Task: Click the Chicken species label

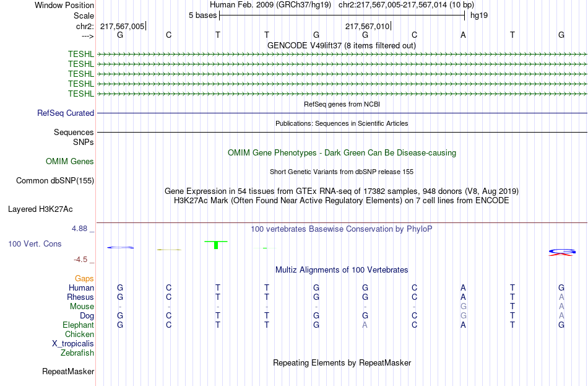Action: click(x=79, y=334)
